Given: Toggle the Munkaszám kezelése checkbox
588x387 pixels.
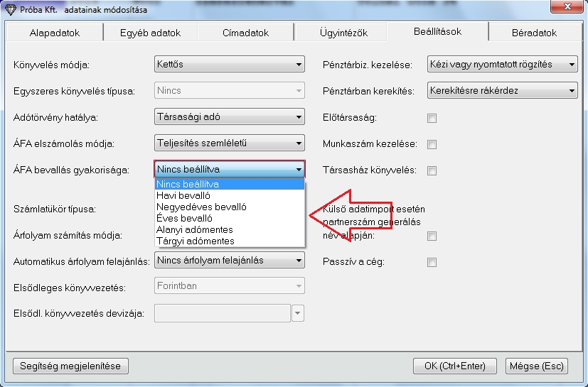Looking at the screenshot, I should (x=432, y=144).
